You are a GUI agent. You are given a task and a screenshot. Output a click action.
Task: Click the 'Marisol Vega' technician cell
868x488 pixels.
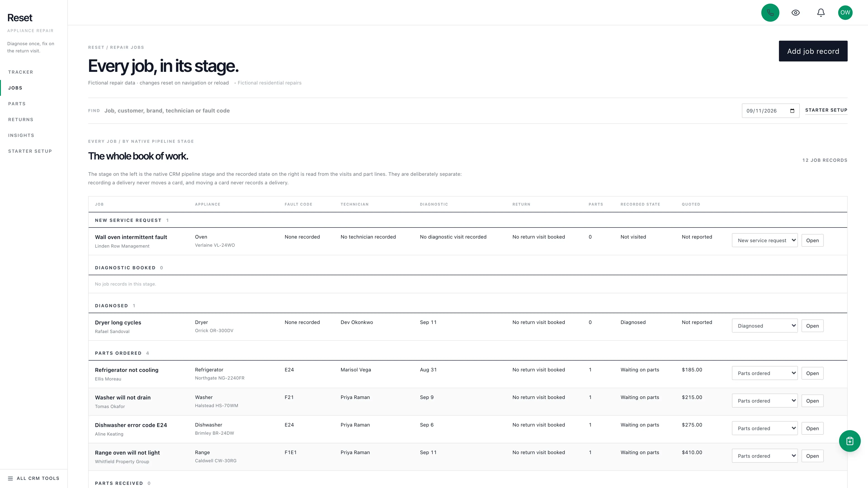356,370
